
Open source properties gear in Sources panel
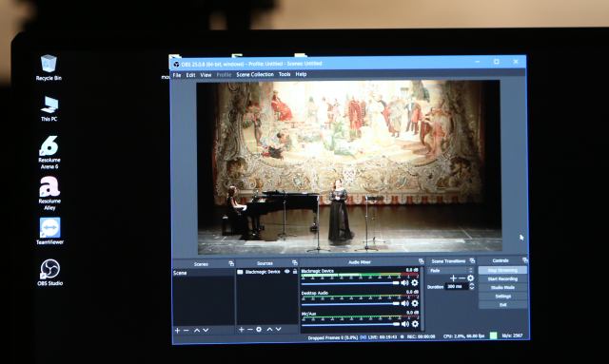[x=259, y=330]
